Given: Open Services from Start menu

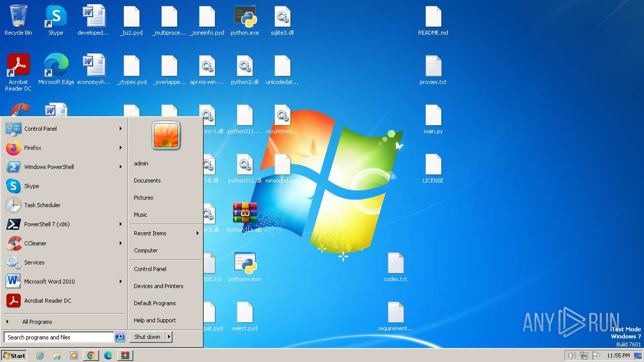Looking at the screenshot, I should (x=64, y=262).
